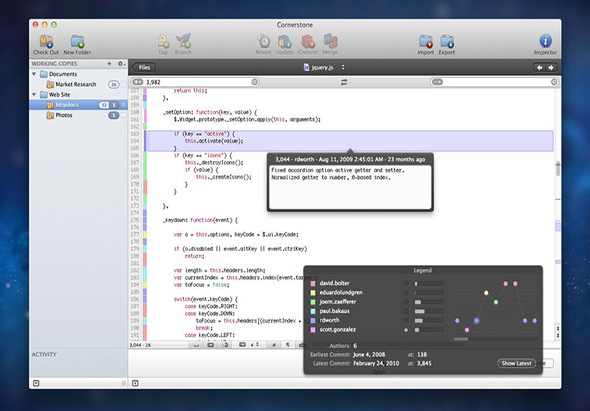
Task: Click scott.gonzalez's pink color swatch
Action: click(313, 330)
